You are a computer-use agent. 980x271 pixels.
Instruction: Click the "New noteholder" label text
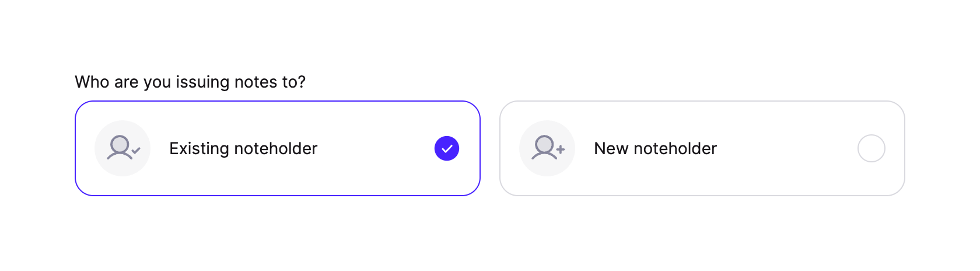pos(655,148)
